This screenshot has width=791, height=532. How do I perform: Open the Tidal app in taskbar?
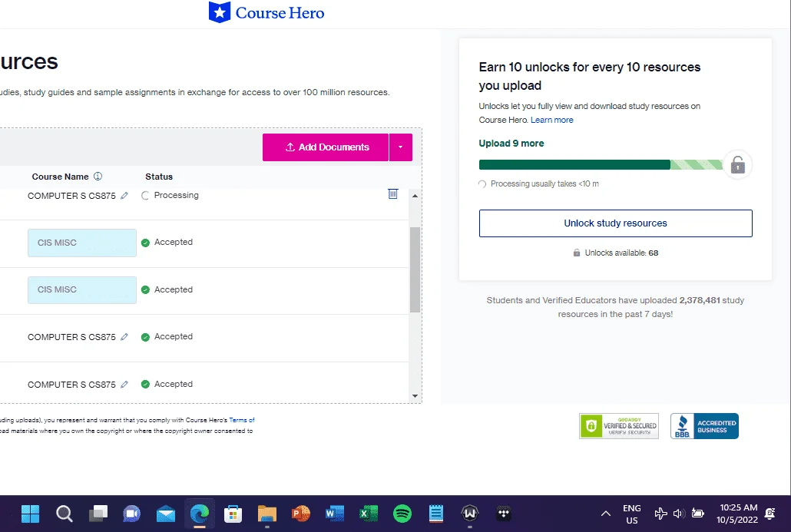click(x=504, y=514)
